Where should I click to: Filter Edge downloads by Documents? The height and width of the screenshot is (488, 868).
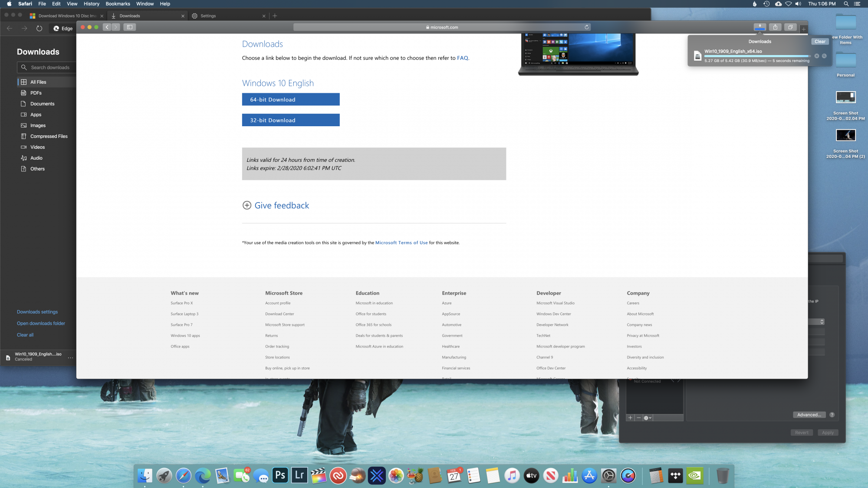coord(47,104)
